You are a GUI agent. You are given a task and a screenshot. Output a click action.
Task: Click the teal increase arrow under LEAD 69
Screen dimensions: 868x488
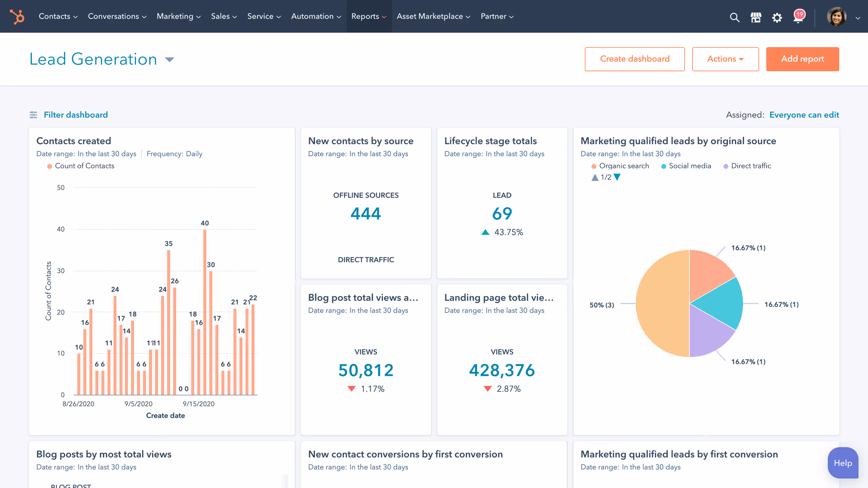(x=484, y=232)
